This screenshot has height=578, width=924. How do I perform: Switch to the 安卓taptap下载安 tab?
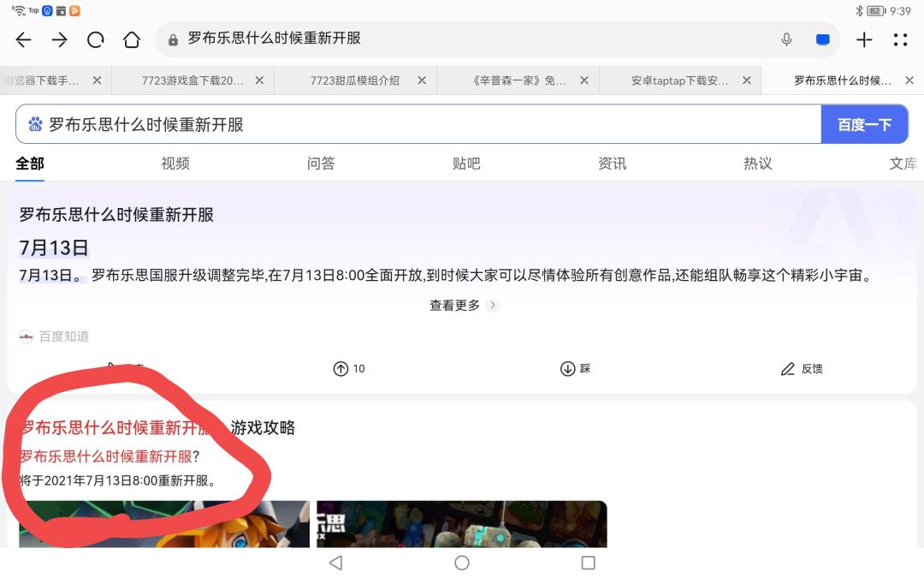(680, 80)
